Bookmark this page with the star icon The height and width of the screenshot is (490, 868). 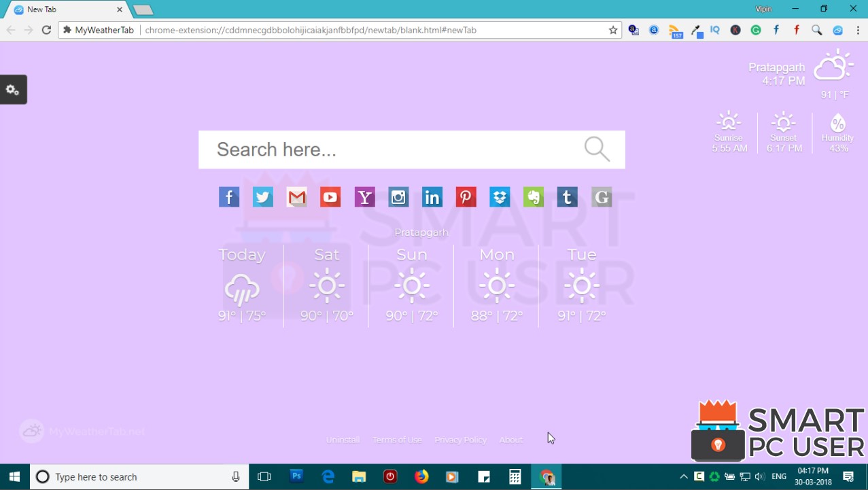[x=612, y=30]
